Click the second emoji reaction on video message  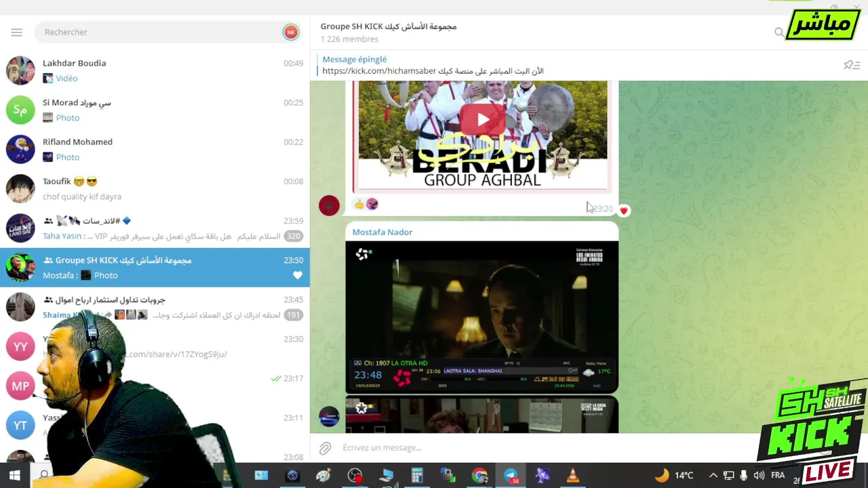372,204
